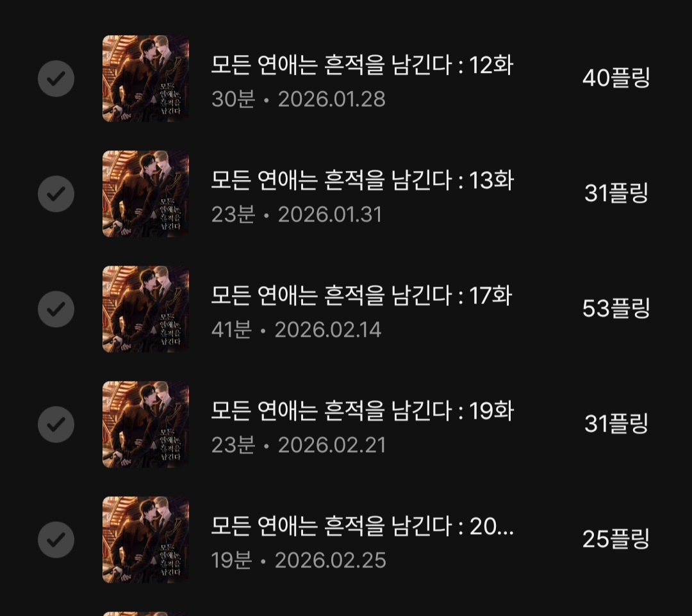Toggle the checkmark for episode 13화

56,194
